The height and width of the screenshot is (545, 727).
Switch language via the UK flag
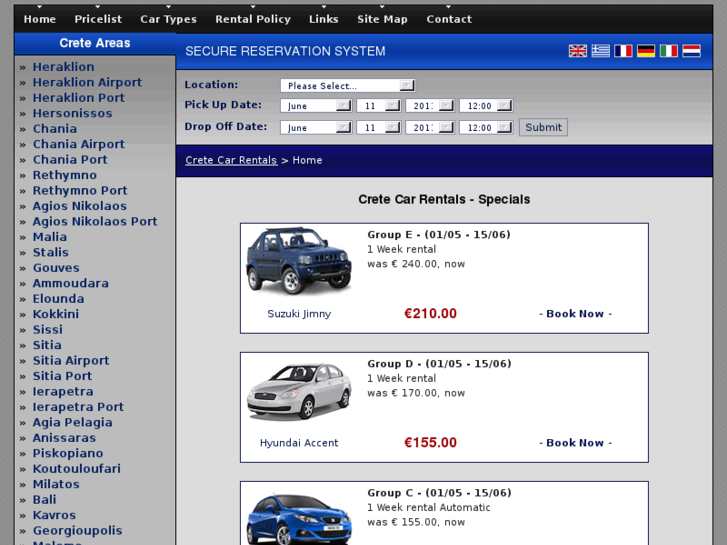click(577, 51)
